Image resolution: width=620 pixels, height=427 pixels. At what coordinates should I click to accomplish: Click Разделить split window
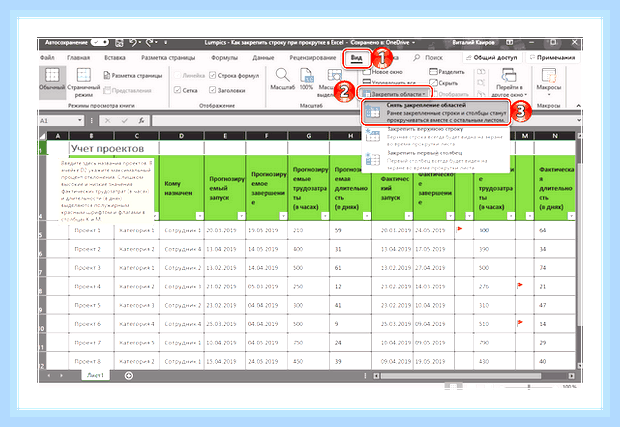(447, 72)
